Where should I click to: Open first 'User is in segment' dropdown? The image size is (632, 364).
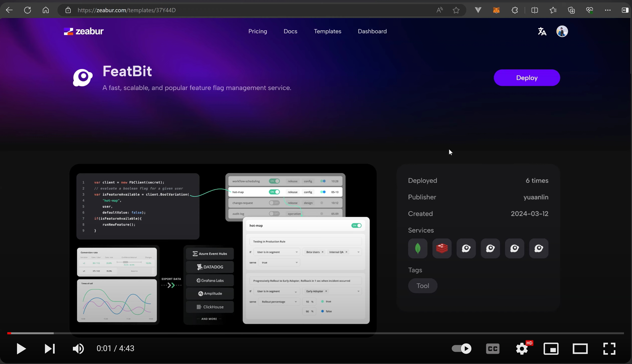click(277, 252)
